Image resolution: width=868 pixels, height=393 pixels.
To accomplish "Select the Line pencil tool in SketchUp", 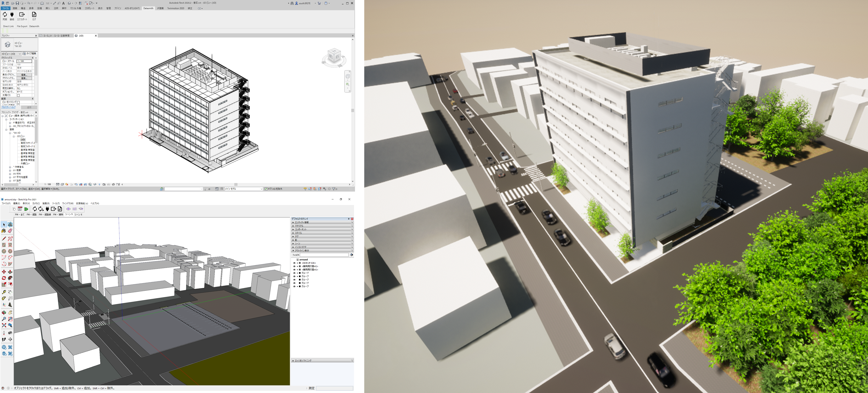I will pyautogui.click(x=4, y=239).
